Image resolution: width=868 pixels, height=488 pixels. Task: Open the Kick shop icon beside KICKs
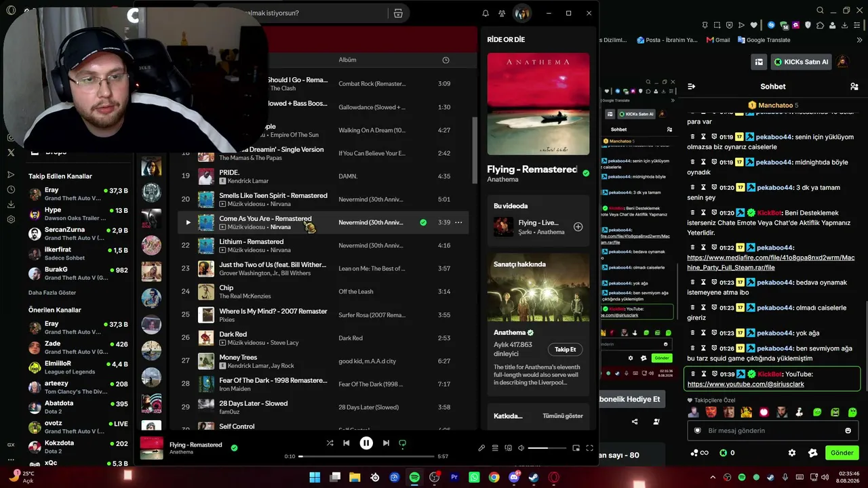click(758, 62)
